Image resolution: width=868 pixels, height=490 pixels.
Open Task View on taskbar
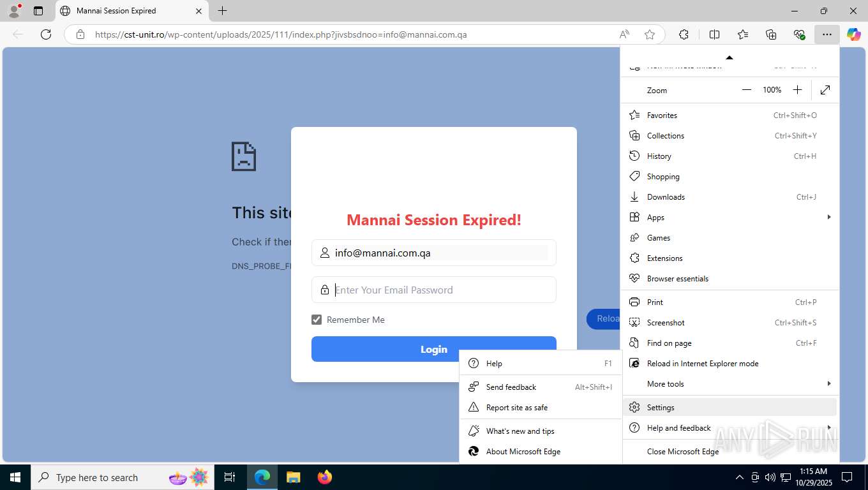point(230,477)
